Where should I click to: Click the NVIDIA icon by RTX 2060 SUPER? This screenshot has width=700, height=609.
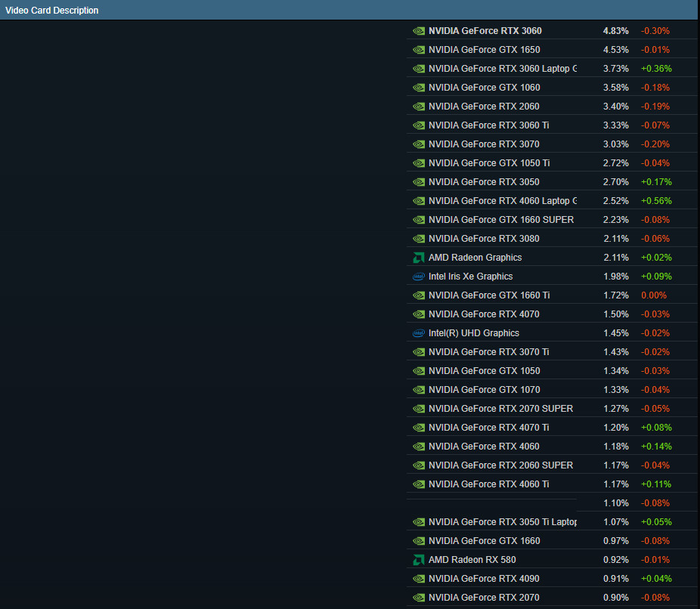419,465
